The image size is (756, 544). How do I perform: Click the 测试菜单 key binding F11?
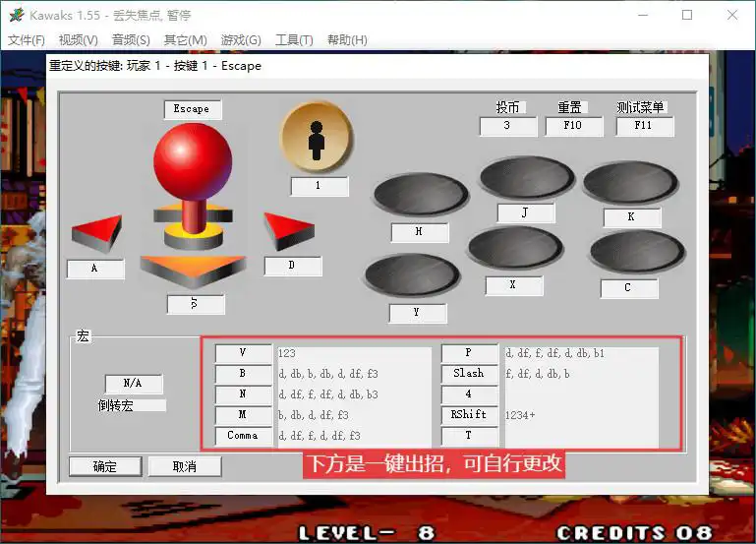644,126
